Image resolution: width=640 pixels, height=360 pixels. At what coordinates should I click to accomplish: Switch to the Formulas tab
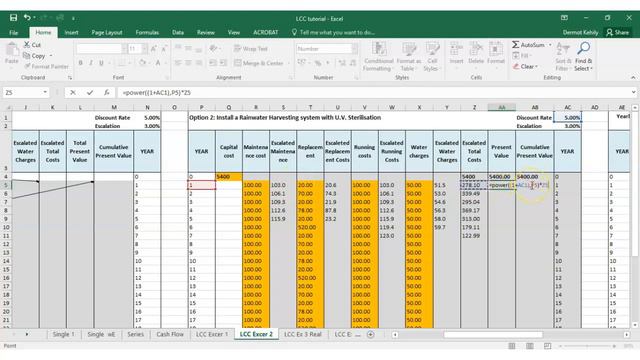147,32
